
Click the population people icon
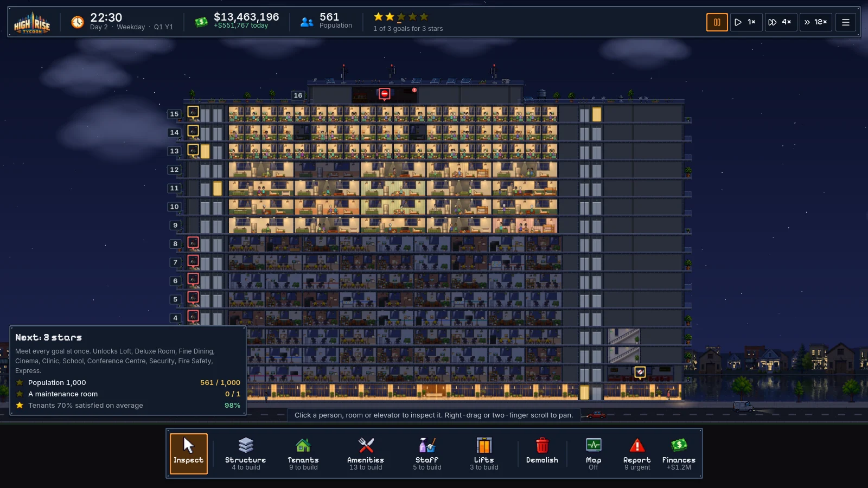[x=307, y=22]
